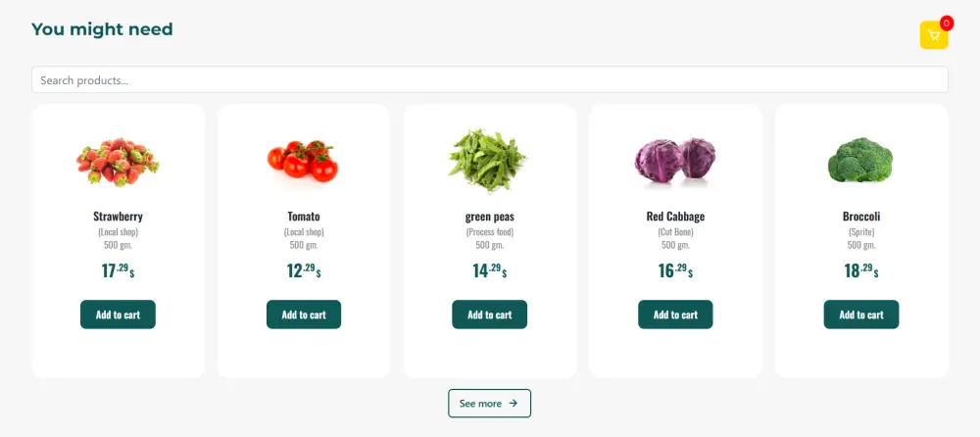Click the Tomato price 12.29$
980x437 pixels.
tap(304, 270)
